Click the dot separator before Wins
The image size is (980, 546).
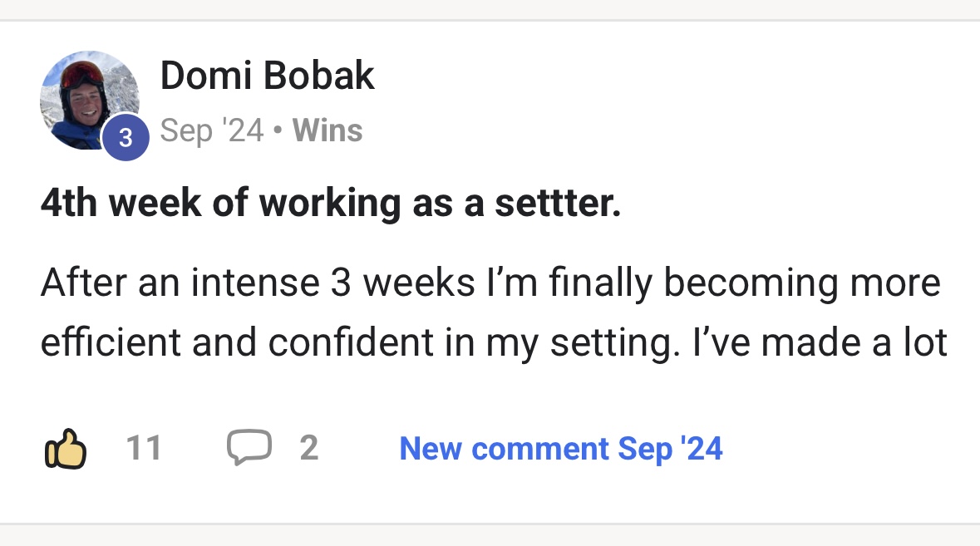click(x=278, y=130)
